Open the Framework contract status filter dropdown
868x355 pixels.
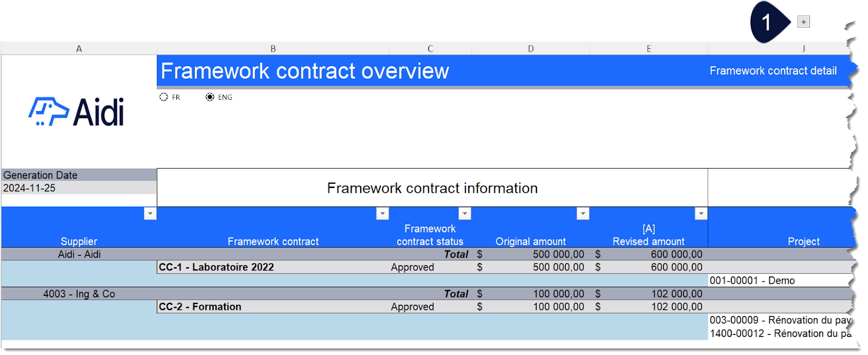464,214
